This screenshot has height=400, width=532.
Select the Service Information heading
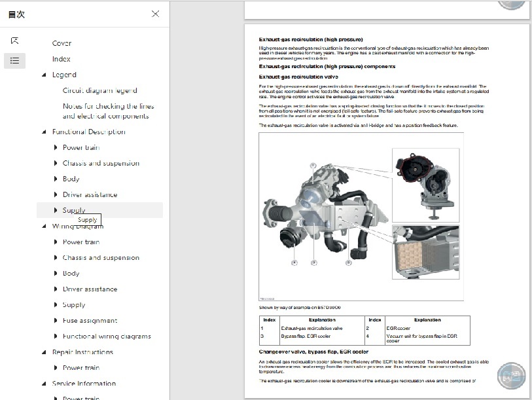click(x=84, y=384)
